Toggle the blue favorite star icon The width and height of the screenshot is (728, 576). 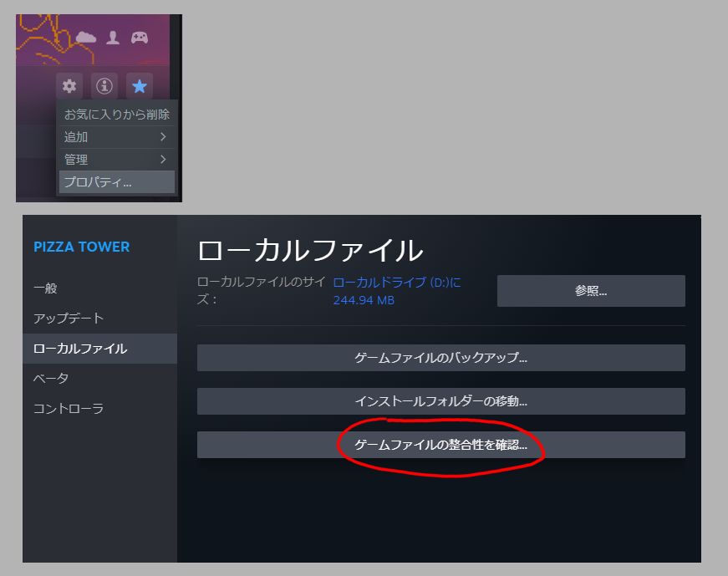(x=140, y=86)
